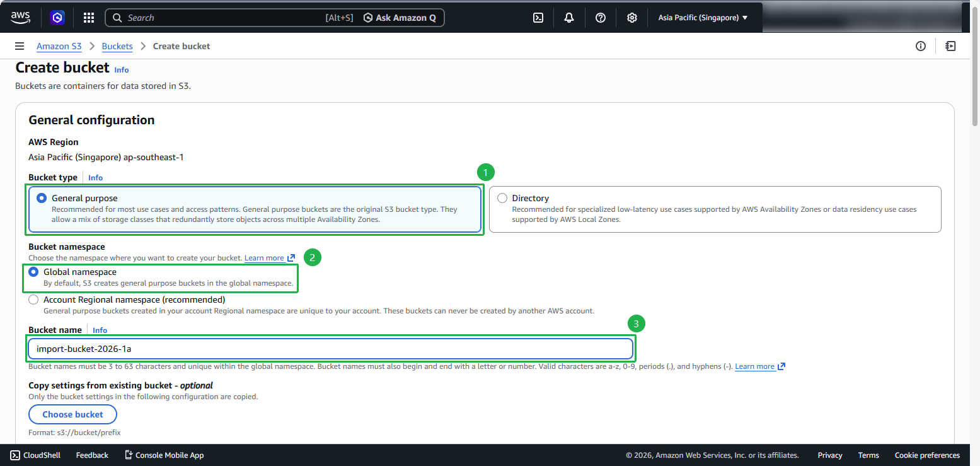Open the Terms link
This screenshot has width=980, height=466.
point(868,455)
